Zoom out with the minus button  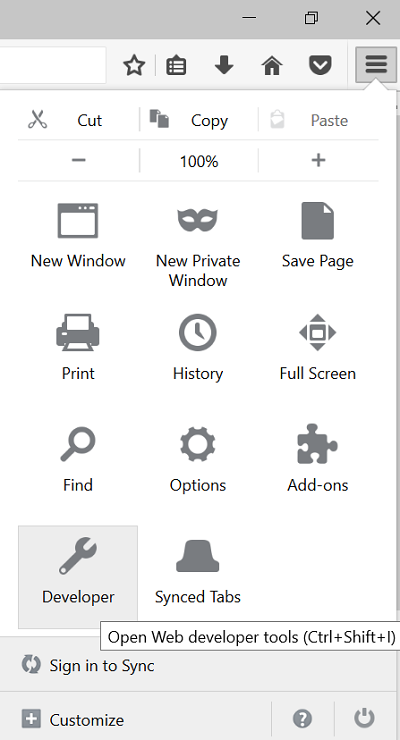[78, 160]
